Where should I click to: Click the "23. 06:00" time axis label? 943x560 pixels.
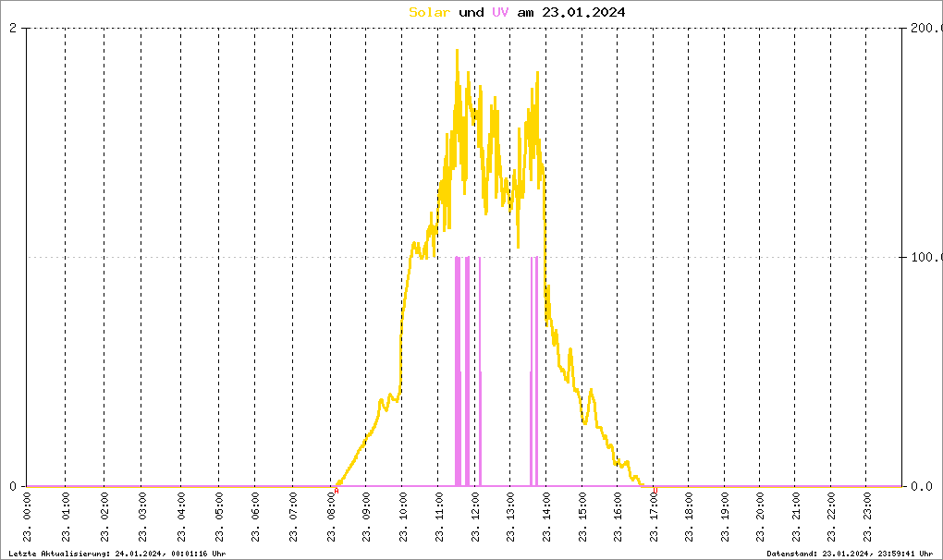click(255, 517)
